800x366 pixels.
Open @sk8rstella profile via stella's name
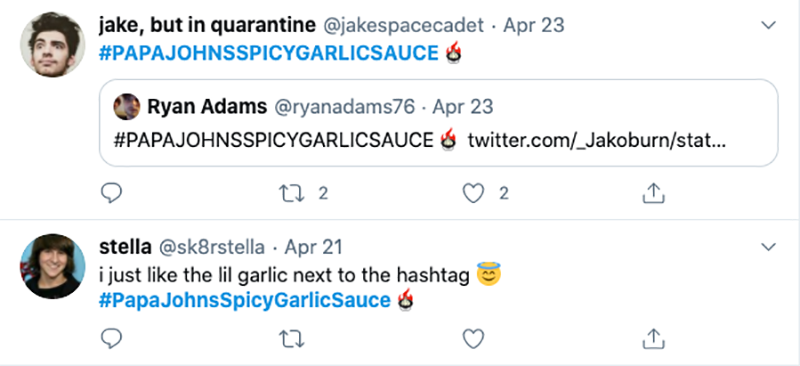coord(125,248)
